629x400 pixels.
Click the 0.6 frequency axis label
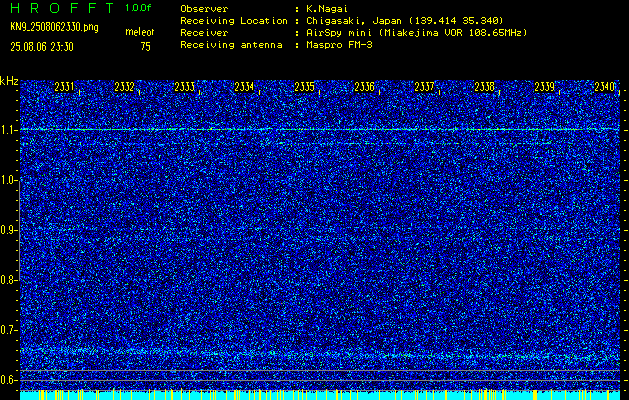pos(8,380)
